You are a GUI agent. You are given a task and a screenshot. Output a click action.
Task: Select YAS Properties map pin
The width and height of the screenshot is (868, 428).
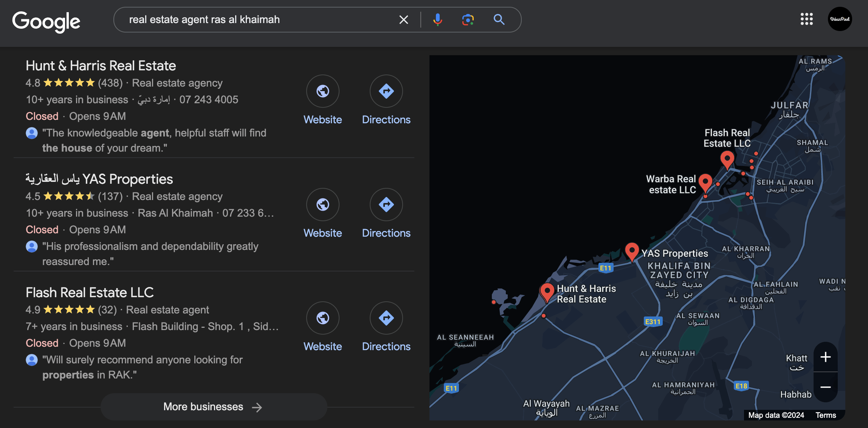tap(632, 252)
